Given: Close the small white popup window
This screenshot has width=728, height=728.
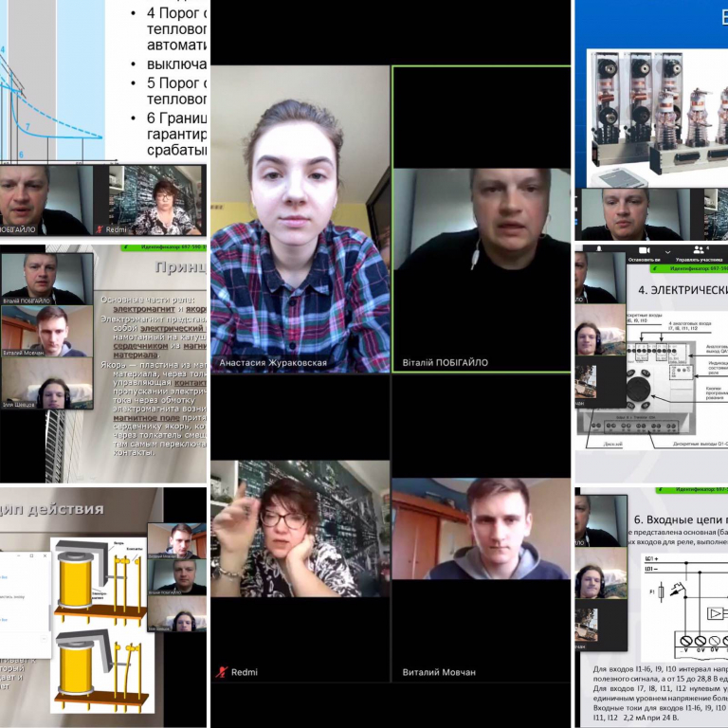Looking at the screenshot, I should (45, 555).
